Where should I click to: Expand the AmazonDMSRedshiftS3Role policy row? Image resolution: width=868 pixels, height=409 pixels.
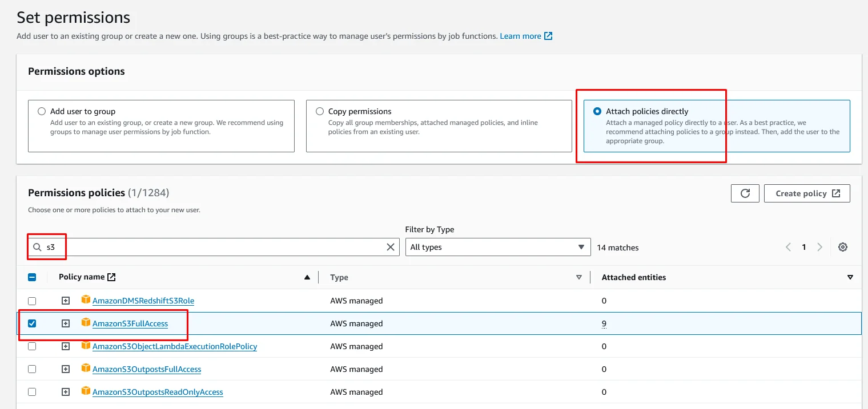coord(66,301)
